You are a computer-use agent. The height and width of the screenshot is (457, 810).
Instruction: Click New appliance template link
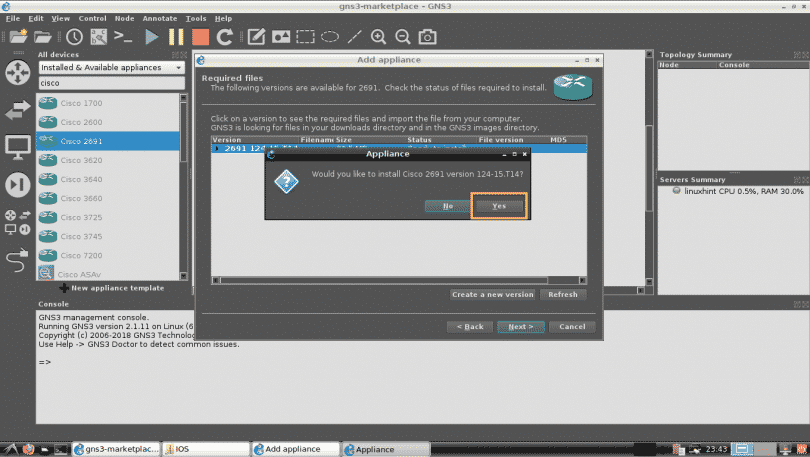(112, 288)
